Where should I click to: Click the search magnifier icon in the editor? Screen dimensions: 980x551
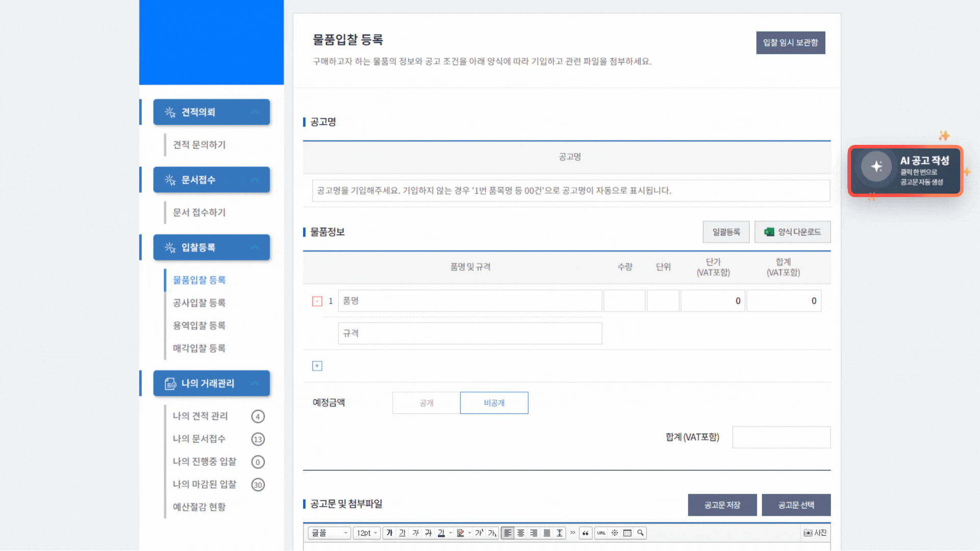click(641, 533)
